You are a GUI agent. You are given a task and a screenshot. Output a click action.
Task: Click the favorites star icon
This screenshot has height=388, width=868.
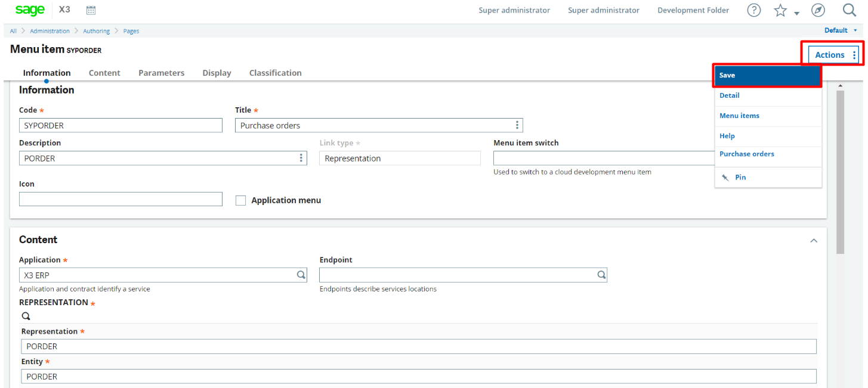pos(780,10)
